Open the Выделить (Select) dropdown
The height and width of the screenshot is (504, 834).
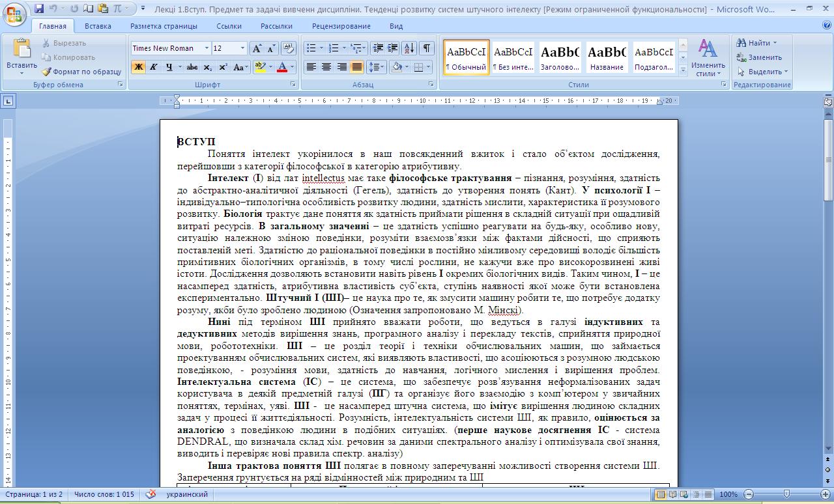(x=762, y=72)
